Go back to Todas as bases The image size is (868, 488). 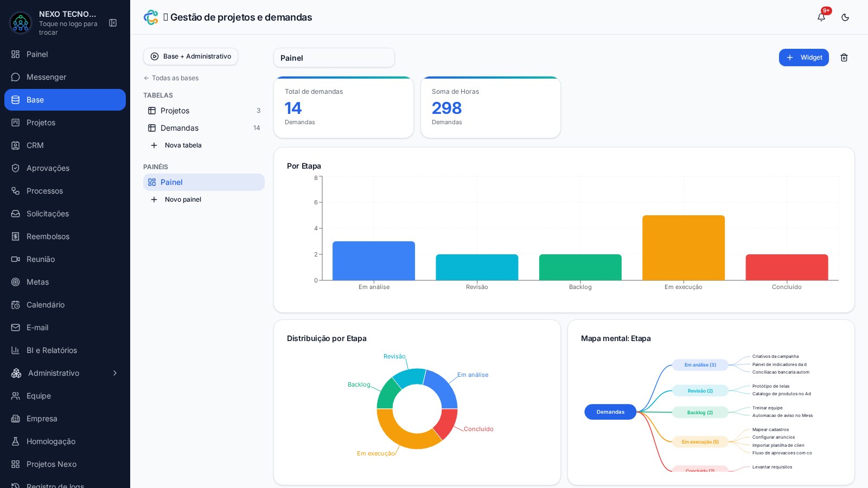(171, 78)
